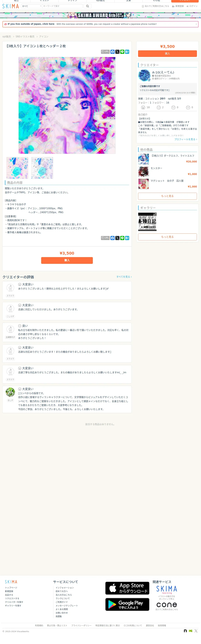Select the second paler header thumbnail
This screenshot has width=201, height=644.
point(42,168)
